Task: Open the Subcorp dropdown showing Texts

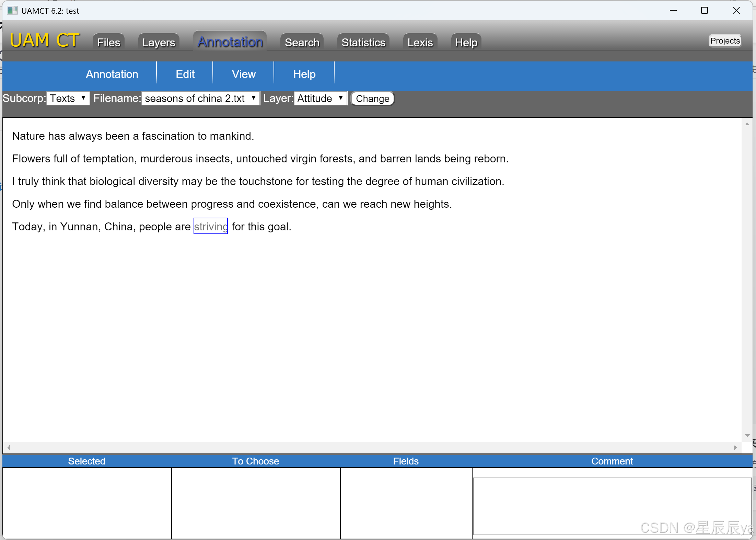Action: [x=68, y=98]
